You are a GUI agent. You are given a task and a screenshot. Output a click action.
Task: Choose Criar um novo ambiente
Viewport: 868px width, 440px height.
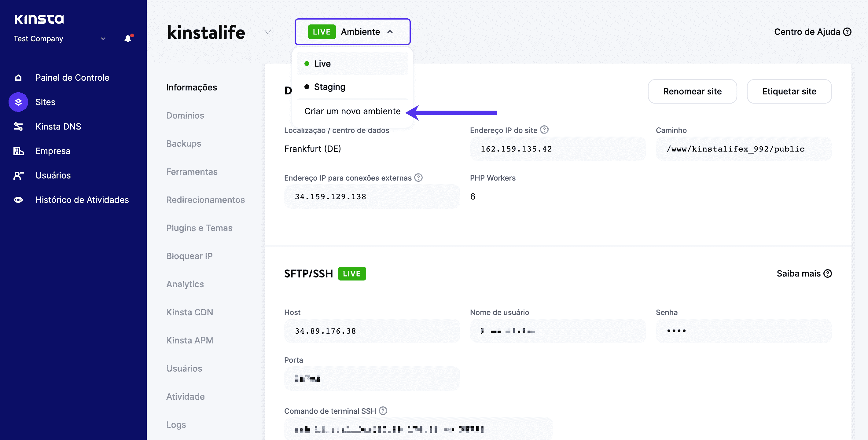(352, 111)
